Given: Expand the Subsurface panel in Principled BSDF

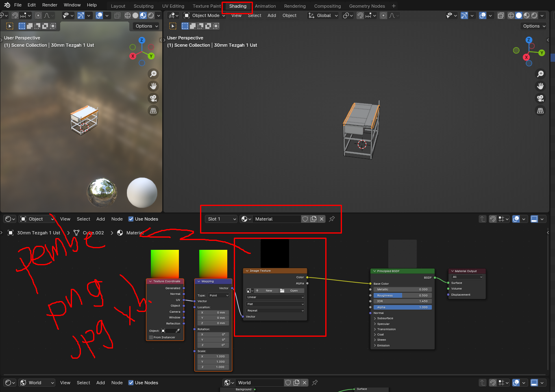Looking at the screenshot, I should click(x=383, y=318).
